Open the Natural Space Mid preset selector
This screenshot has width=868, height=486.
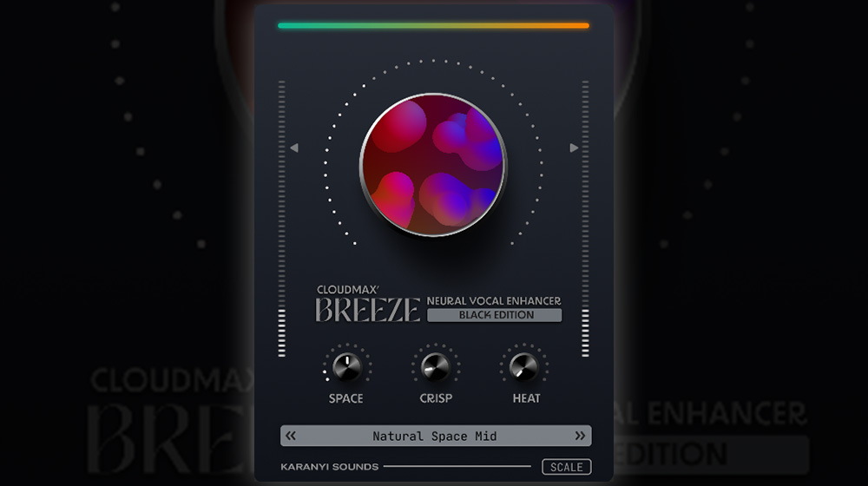[435, 436]
